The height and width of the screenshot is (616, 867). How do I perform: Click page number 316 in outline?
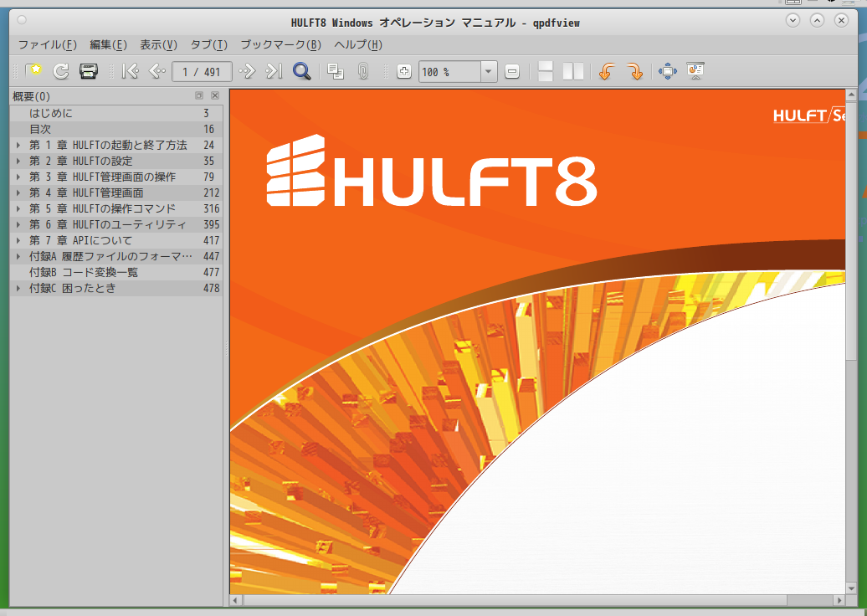pos(211,208)
